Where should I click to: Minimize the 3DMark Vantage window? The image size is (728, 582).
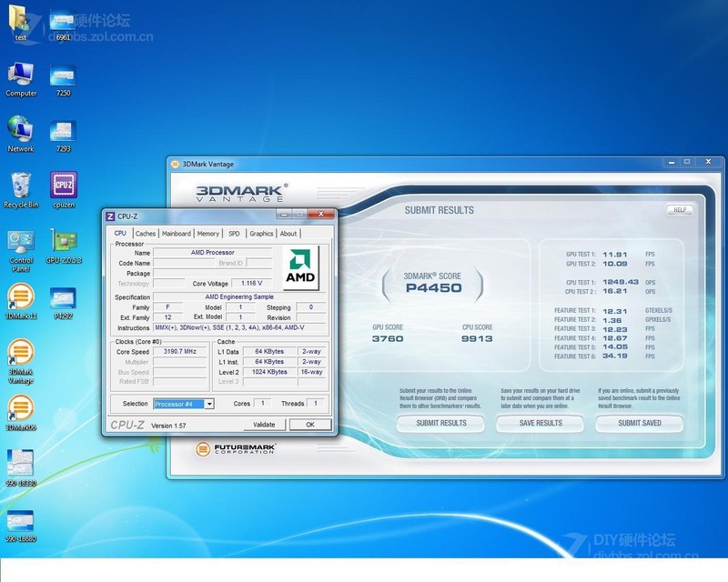[x=672, y=162]
